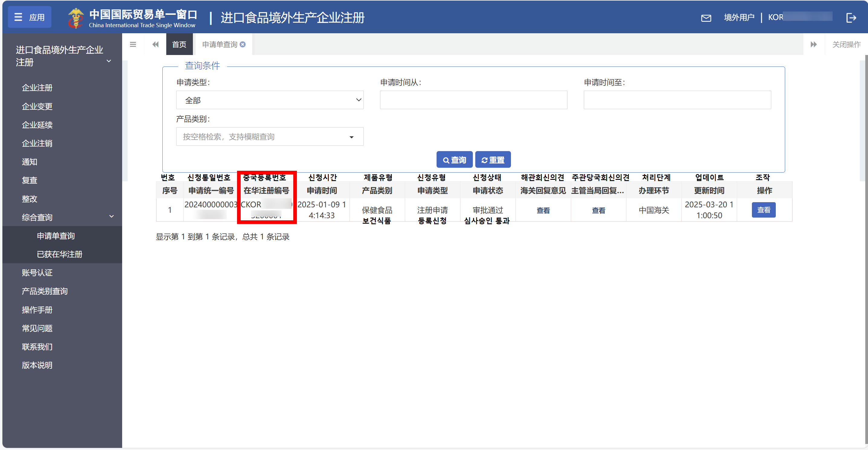Select 申请单查询 in the sidebar submenu
The width and height of the screenshot is (868, 450).
pos(56,235)
